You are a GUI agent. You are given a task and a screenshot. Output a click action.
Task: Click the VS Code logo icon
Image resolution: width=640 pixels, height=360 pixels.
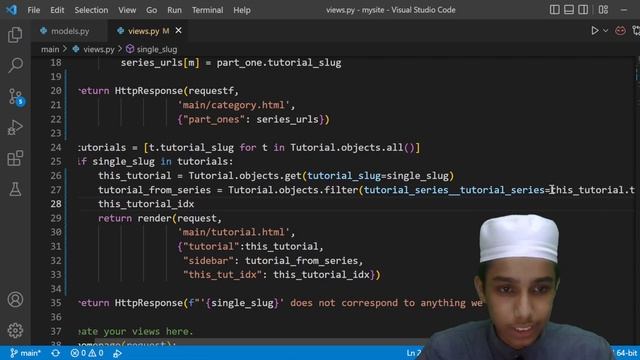[11, 9]
